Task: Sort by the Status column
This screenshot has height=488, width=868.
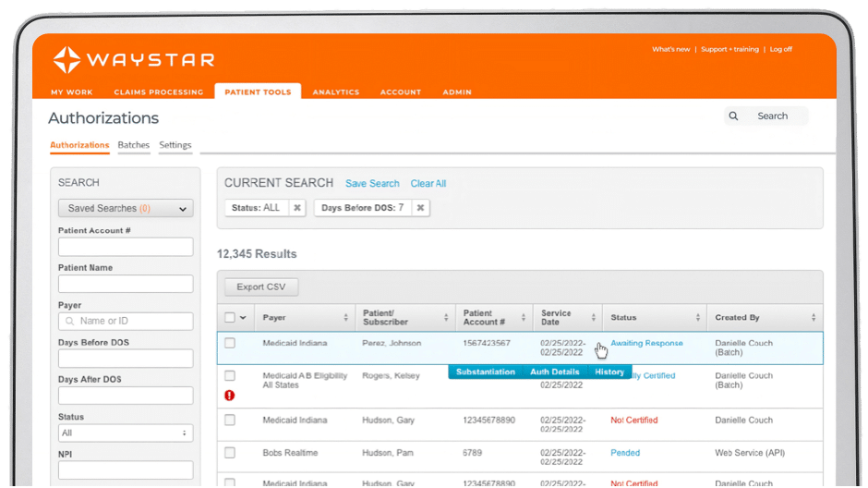Action: [x=697, y=317]
